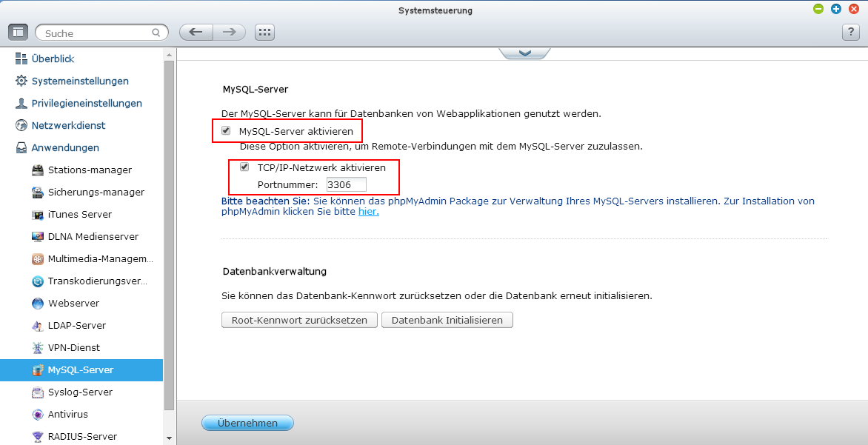The width and height of the screenshot is (868, 445).
Task: Expand the top collapsed panel chevron
Action: tap(525, 53)
